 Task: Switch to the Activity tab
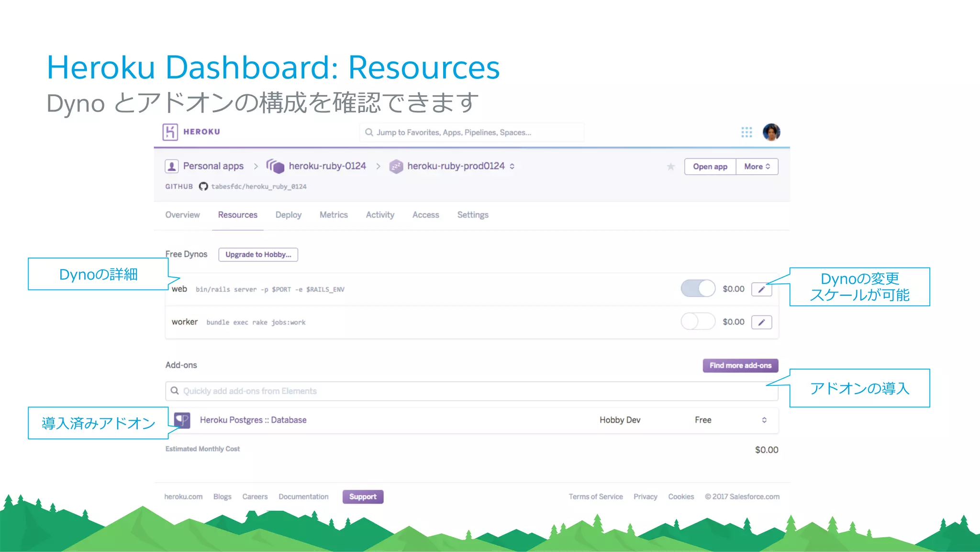point(380,215)
